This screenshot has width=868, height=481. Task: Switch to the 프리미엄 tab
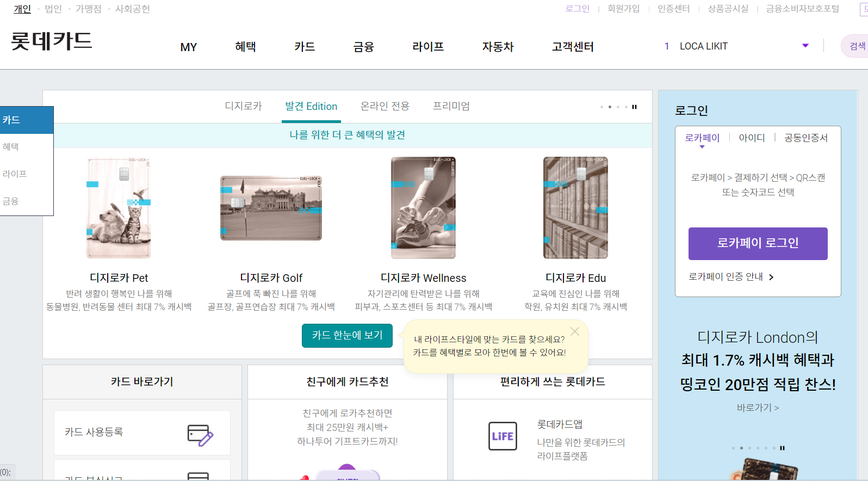coord(451,106)
